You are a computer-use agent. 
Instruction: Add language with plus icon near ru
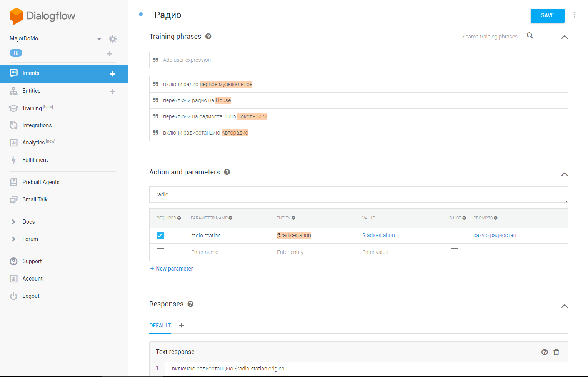110,54
